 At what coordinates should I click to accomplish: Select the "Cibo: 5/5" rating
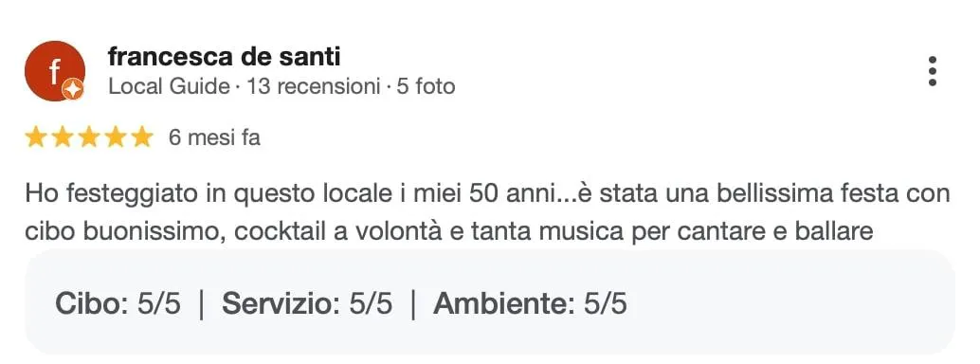click(x=118, y=304)
